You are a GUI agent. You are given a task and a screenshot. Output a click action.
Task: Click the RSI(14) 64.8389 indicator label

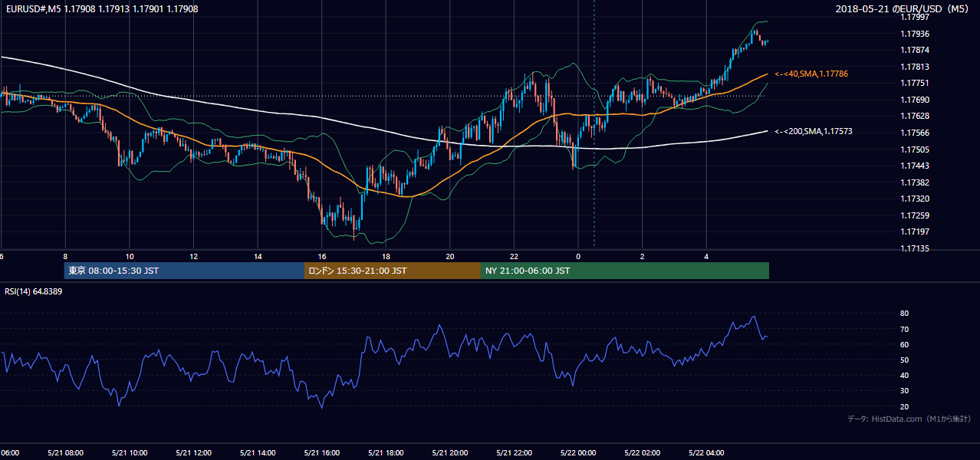pyautogui.click(x=34, y=291)
